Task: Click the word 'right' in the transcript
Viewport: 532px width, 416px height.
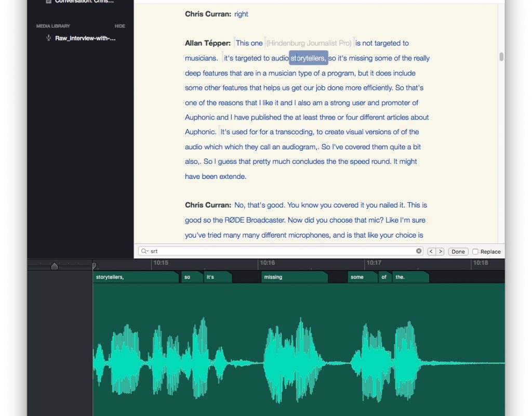Action: click(x=241, y=14)
